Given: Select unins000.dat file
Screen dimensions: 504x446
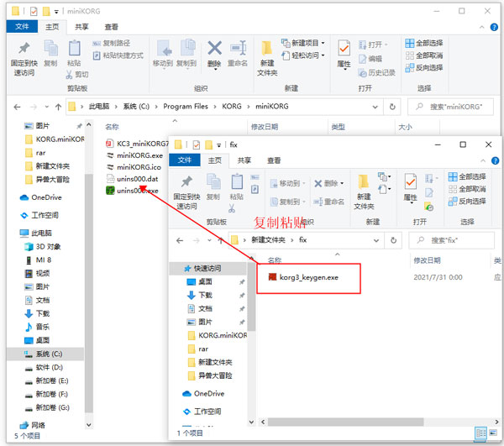Looking at the screenshot, I should (x=133, y=179).
